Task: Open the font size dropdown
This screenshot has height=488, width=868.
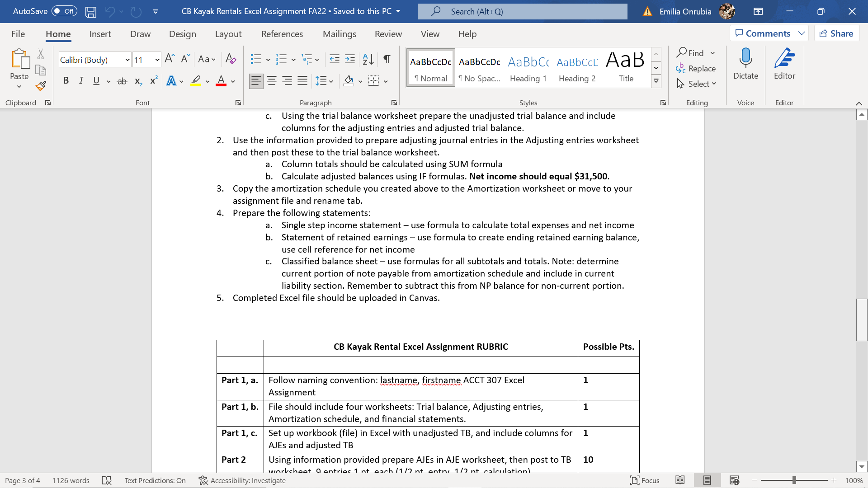Action: pos(157,60)
